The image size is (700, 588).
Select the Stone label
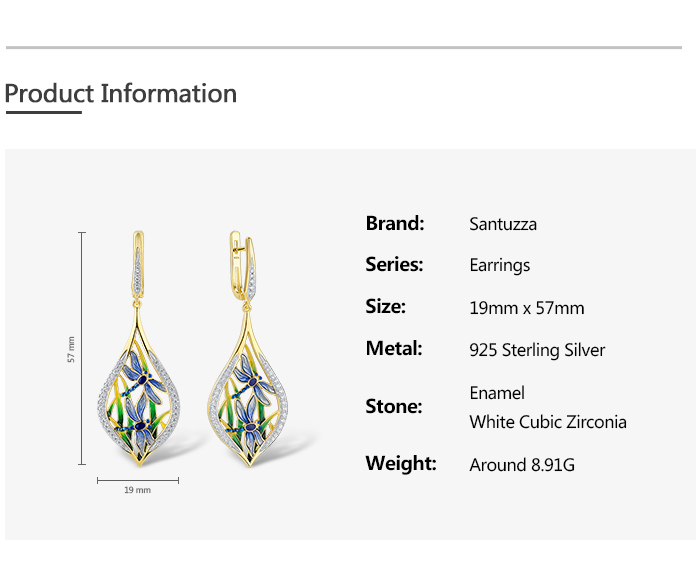click(394, 406)
